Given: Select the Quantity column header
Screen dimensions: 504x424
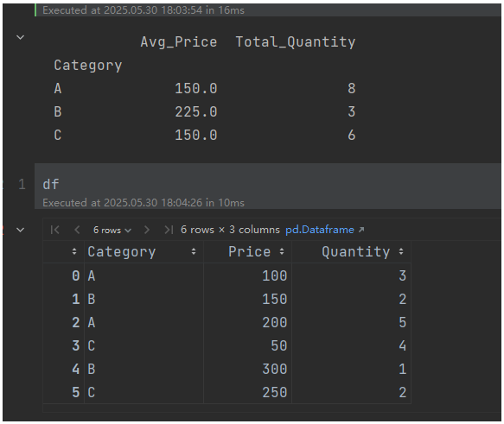Looking at the screenshot, I should [356, 251].
